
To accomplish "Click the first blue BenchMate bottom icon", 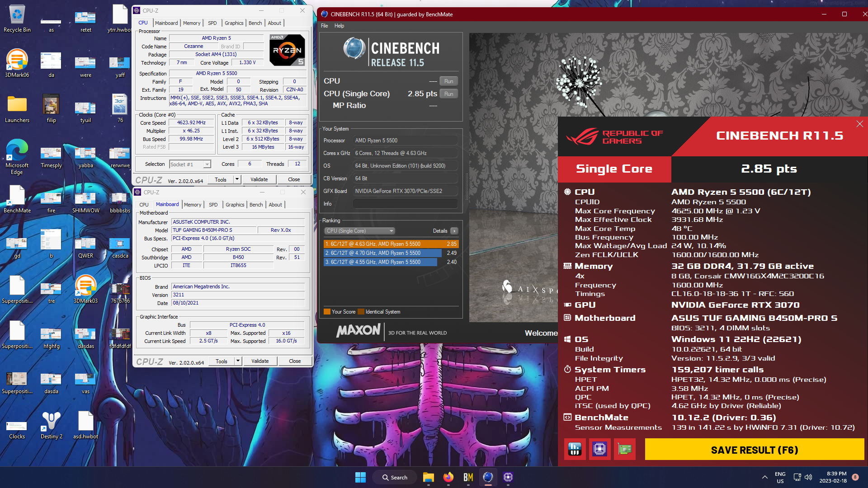I will pyautogui.click(x=575, y=449).
